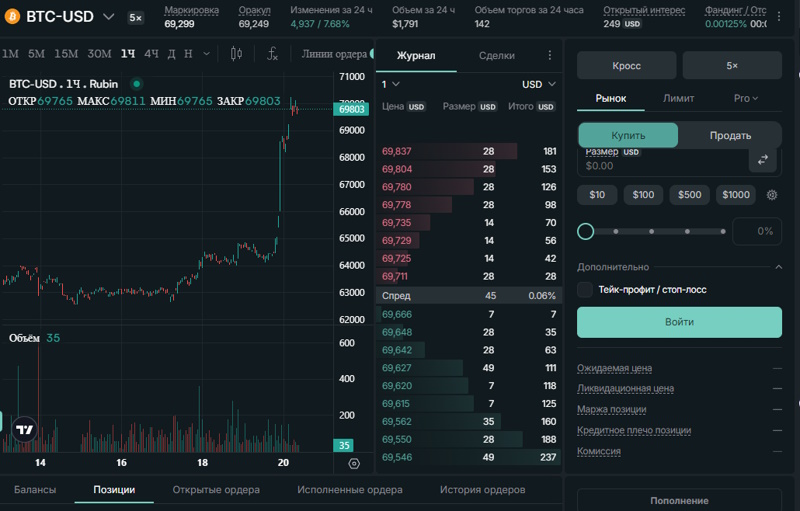Select the $500 quick amount button

coord(689,195)
